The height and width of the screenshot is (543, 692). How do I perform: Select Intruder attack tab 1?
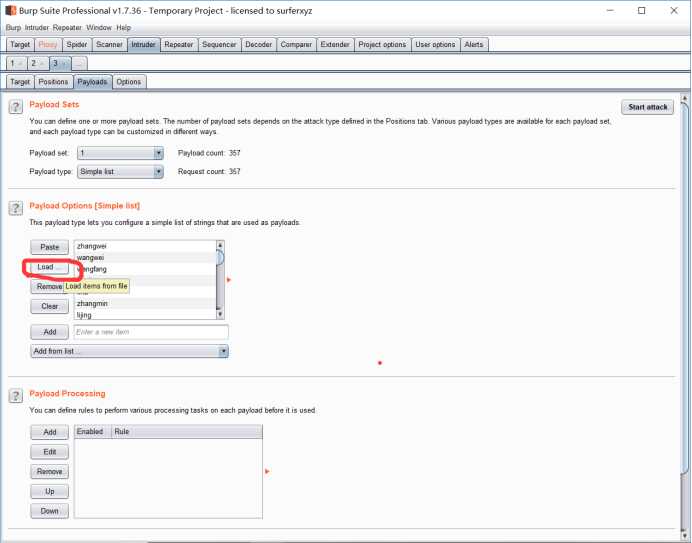16,64
